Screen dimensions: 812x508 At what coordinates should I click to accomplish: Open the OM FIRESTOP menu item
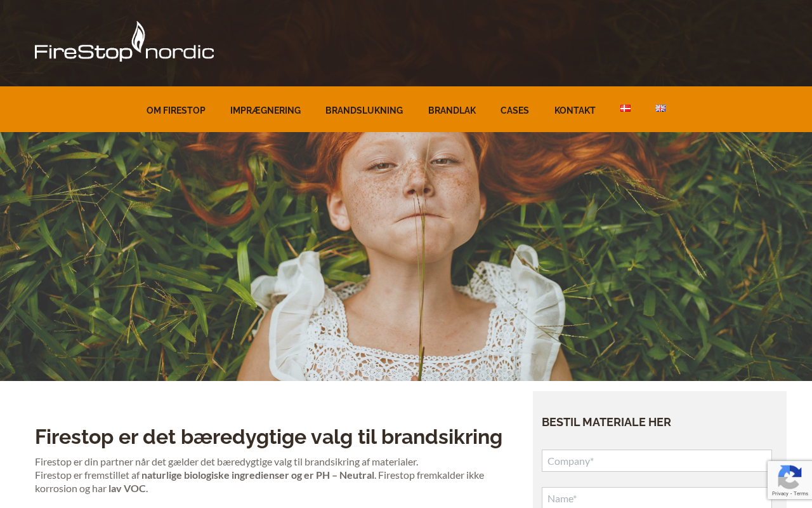click(x=176, y=110)
